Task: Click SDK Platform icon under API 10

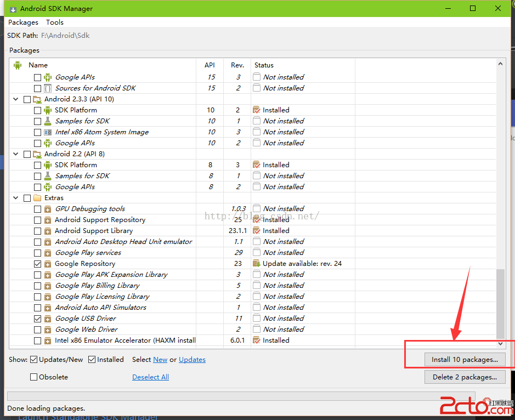Action: [48, 110]
